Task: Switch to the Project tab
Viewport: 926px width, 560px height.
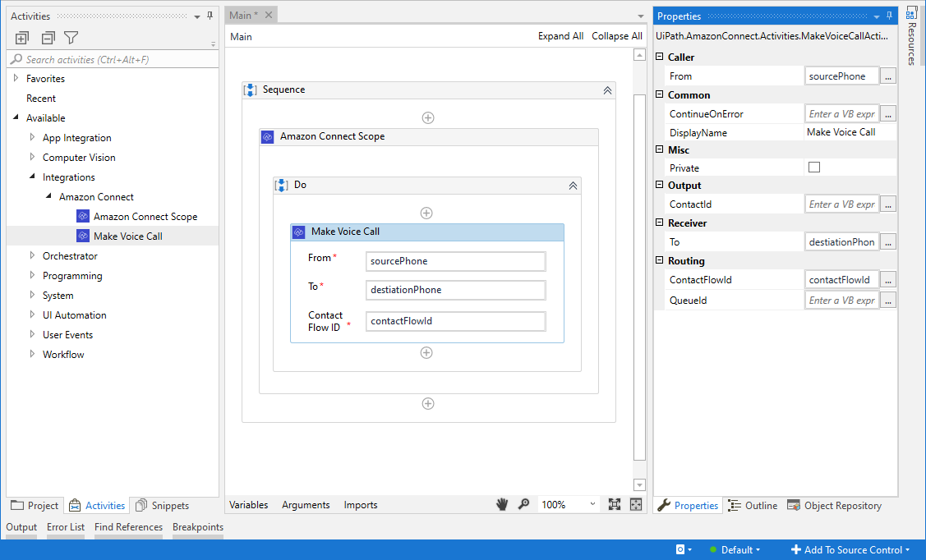Action: click(35, 506)
